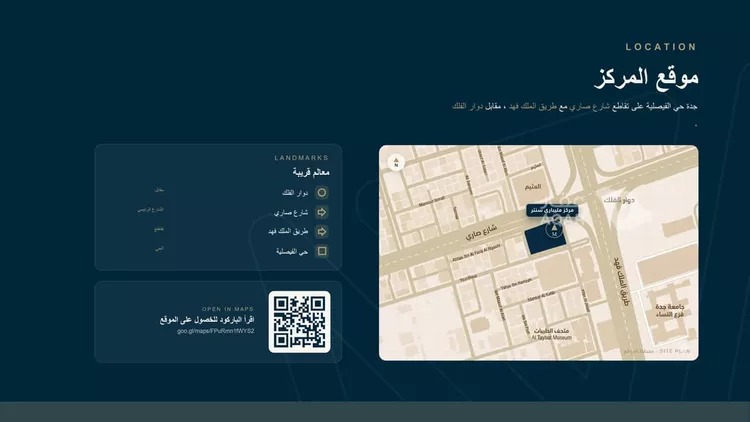Click the دوار الفلك landmark text in list
This screenshot has height=422, width=750.
295,193
